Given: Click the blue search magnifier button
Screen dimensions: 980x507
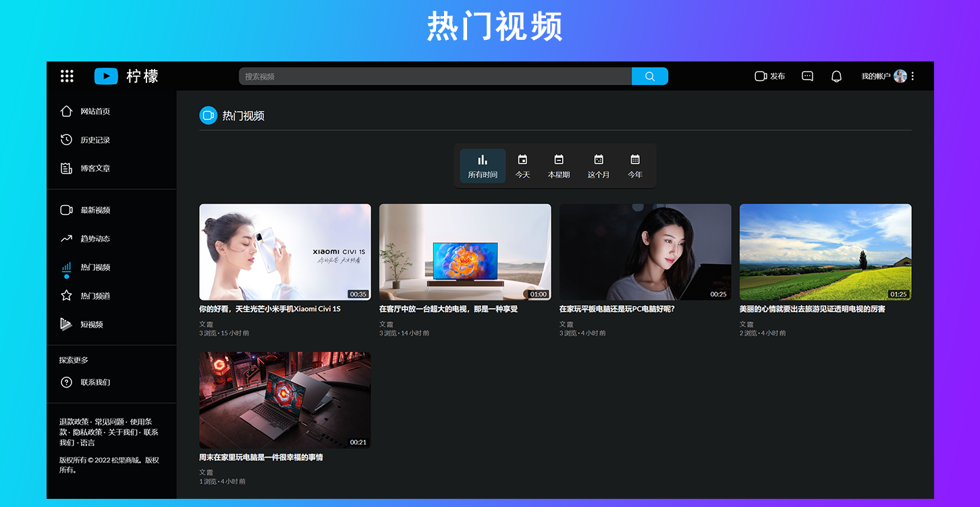Looking at the screenshot, I should (x=650, y=76).
